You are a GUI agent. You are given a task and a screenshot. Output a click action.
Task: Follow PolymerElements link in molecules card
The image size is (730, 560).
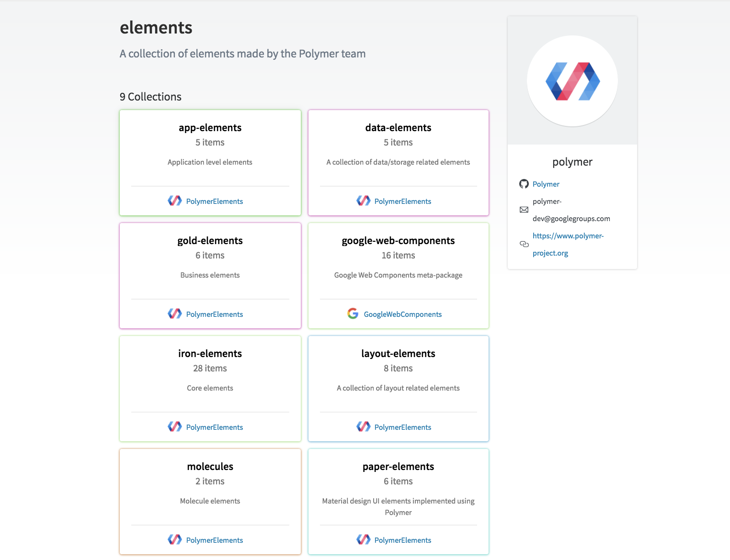[x=215, y=540]
